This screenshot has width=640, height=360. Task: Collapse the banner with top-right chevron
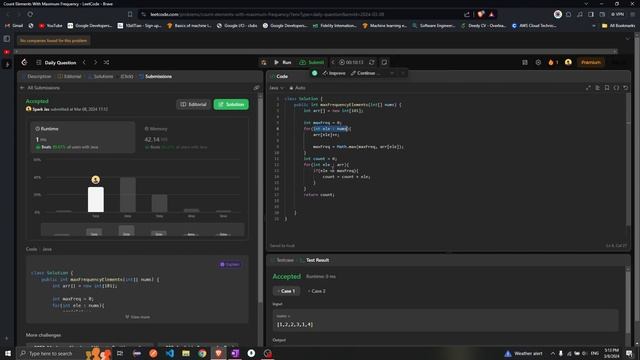627,39
